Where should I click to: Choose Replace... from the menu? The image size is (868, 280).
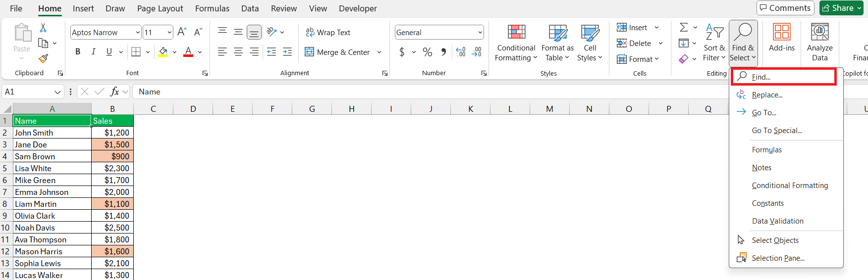[786, 95]
